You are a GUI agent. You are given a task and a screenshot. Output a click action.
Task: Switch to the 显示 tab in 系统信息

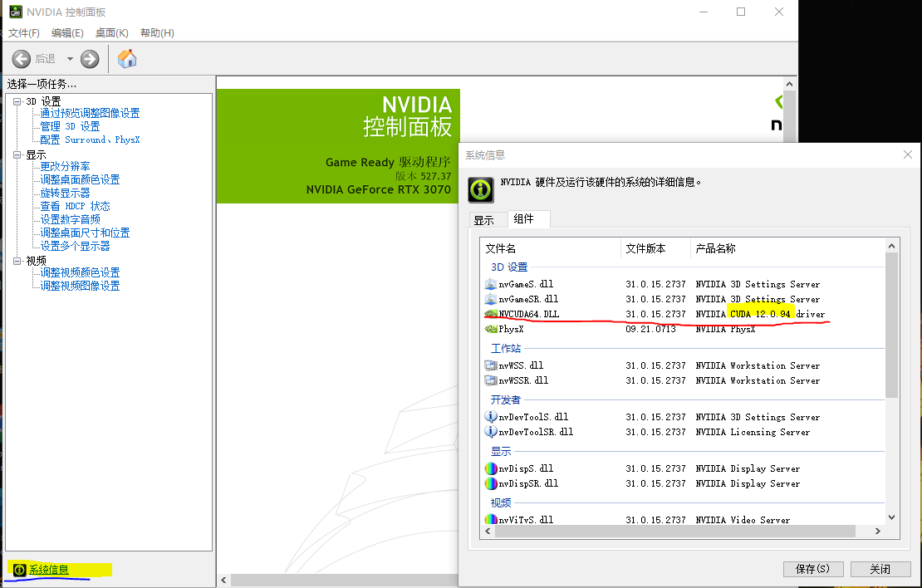[x=488, y=220]
